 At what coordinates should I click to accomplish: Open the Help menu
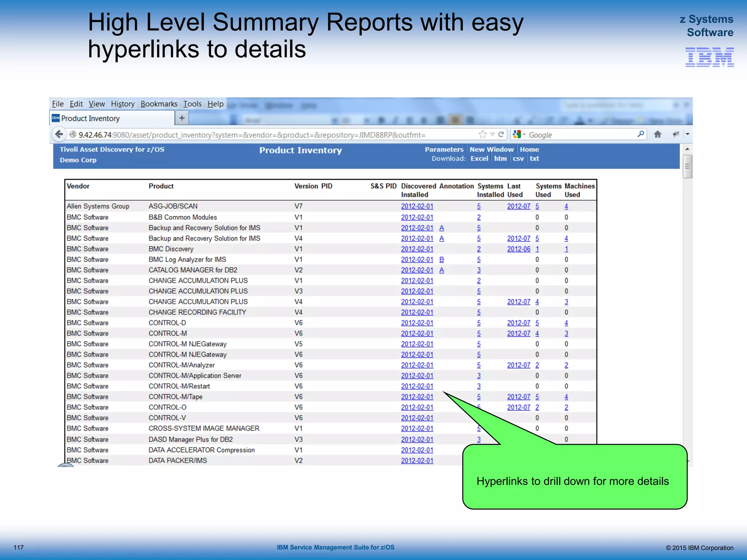coord(215,104)
